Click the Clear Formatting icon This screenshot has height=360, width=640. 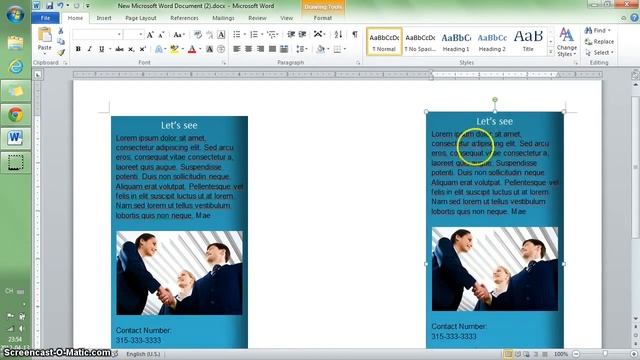tap(198, 35)
